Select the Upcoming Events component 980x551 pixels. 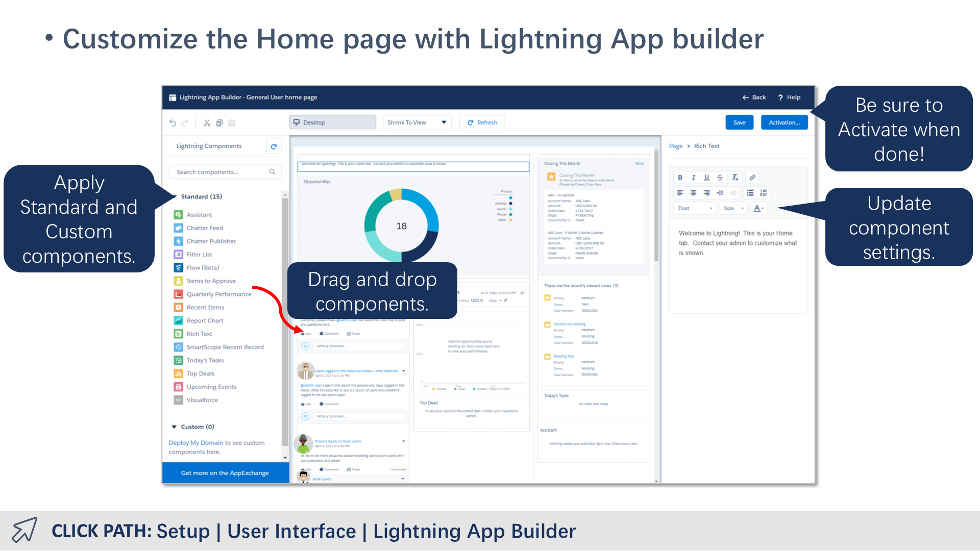pyautogui.click(x=205, y=387)
